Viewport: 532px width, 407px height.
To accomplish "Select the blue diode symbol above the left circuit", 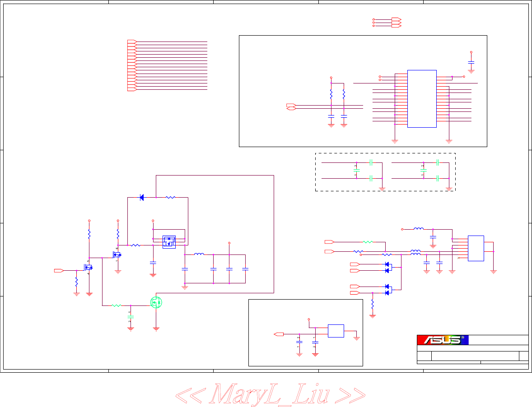I will (142, 197).
